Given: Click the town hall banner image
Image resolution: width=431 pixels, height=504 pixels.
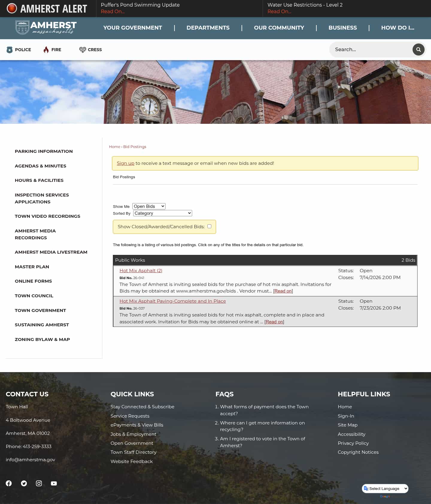Looking at the screenshot, I should pyautogui.click(x=215, y=92).
